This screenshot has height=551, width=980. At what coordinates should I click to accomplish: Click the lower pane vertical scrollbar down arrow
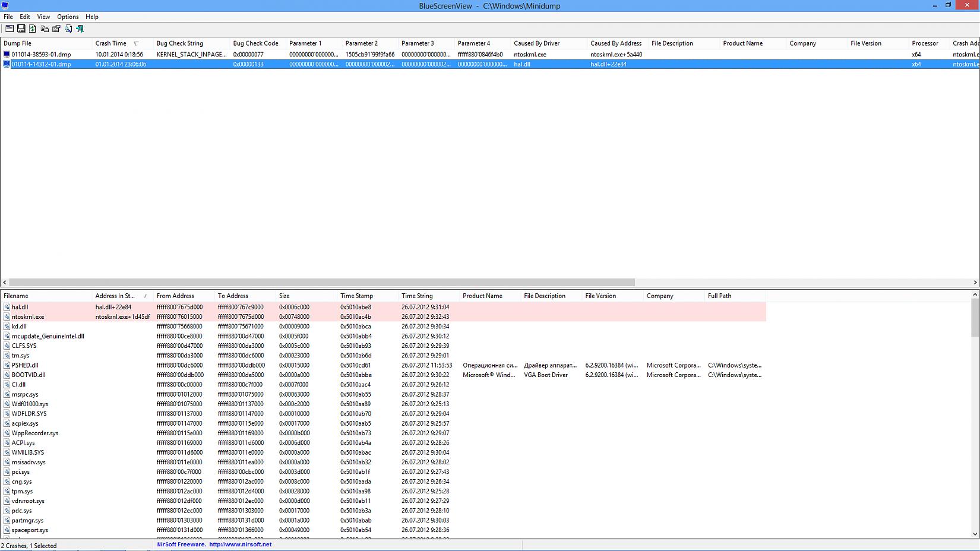point(975,534)
